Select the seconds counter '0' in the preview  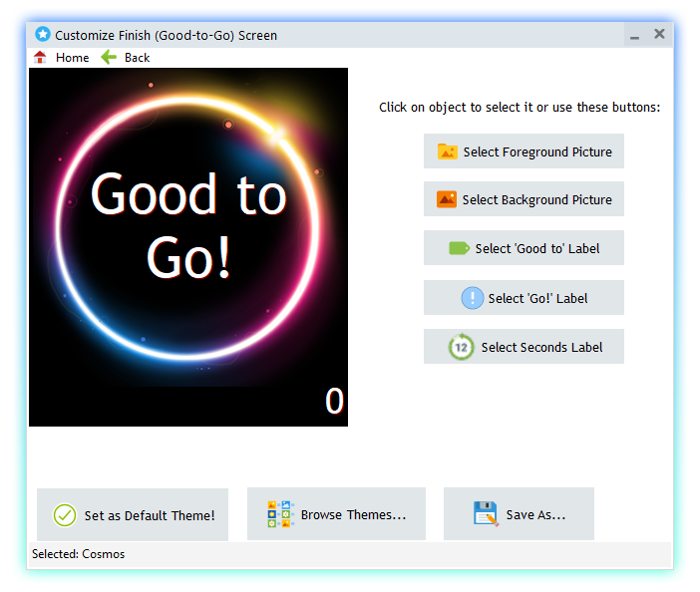click(x=334, y=401)
